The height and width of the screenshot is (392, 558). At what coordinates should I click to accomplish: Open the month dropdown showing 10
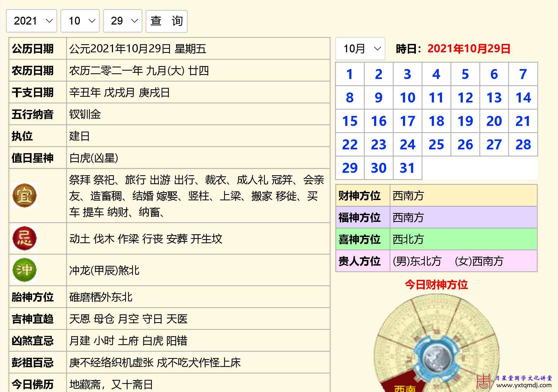pos(80,21)
